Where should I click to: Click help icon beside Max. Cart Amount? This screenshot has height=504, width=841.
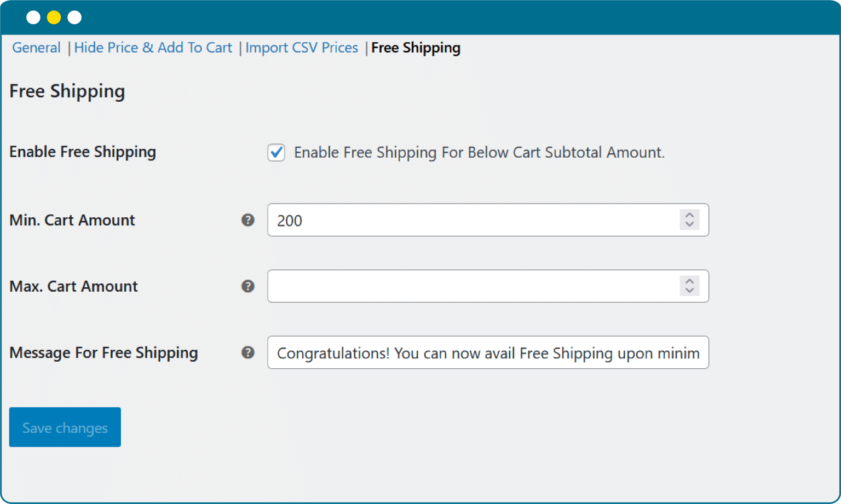[248, 286]
